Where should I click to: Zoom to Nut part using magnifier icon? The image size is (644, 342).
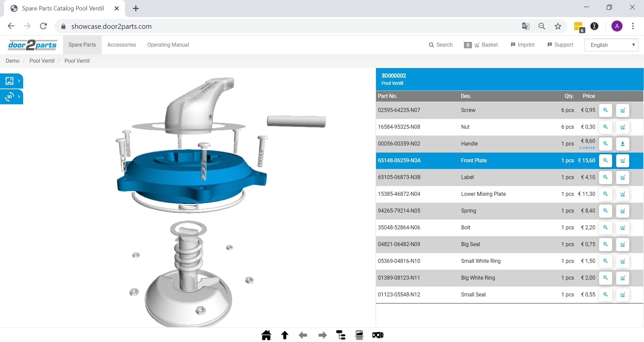pos(605,127)
